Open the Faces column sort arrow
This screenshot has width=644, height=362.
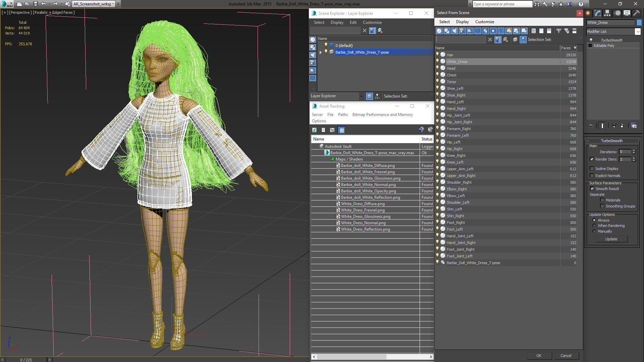click(x=575, y=48)
